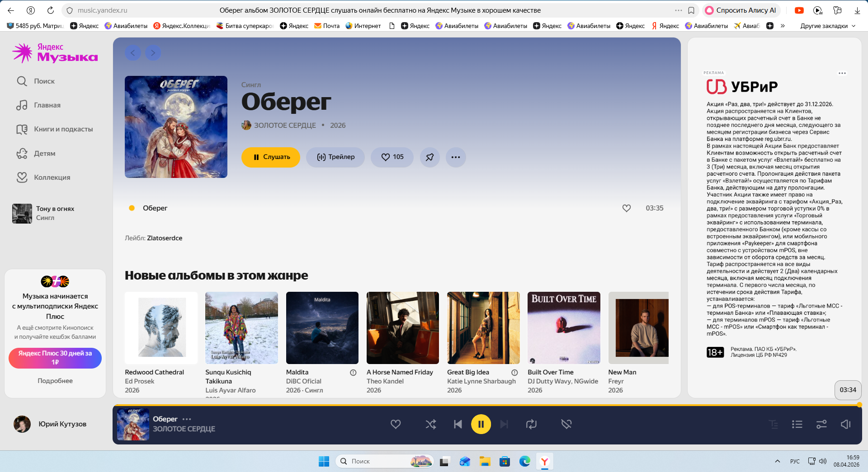Expand the Другие закладки bookmarks folder
The width and height of the screenshot is (868, 472).
(828, 26)
